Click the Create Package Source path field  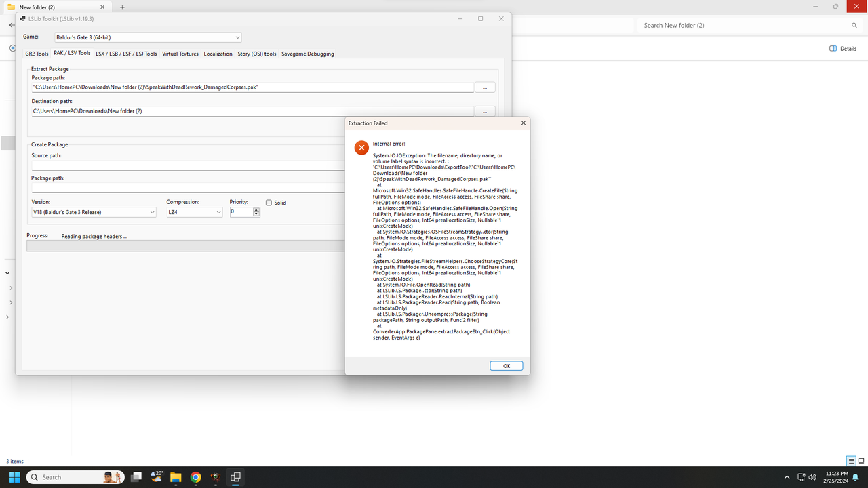tap(188, 165)
